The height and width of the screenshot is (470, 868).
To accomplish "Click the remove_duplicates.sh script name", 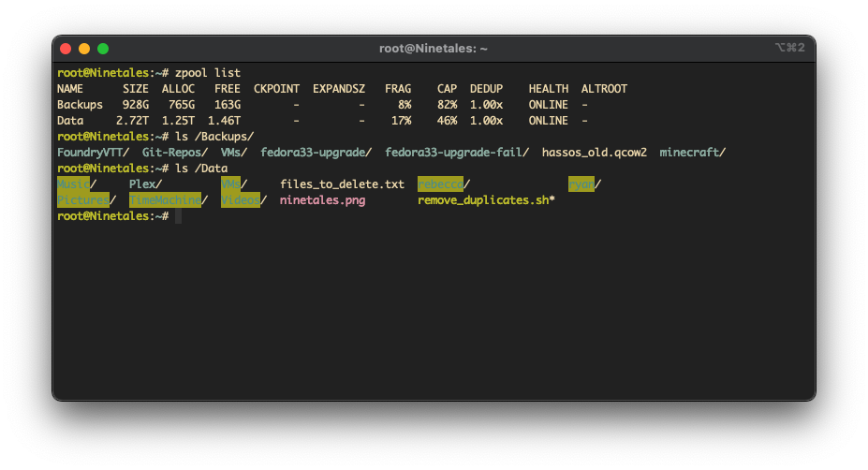I will pos(485,200).
